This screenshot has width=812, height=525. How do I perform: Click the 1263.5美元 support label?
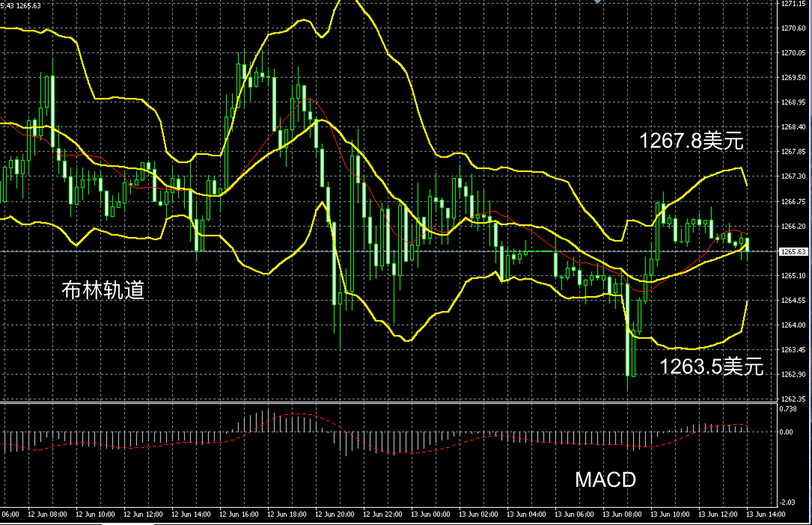click(x=711, y=366)
